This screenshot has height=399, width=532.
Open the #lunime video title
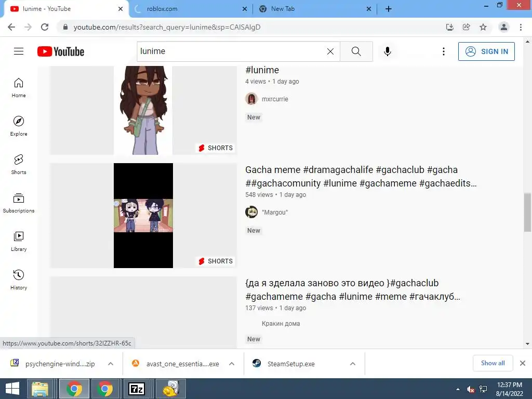tap(262, 70)
